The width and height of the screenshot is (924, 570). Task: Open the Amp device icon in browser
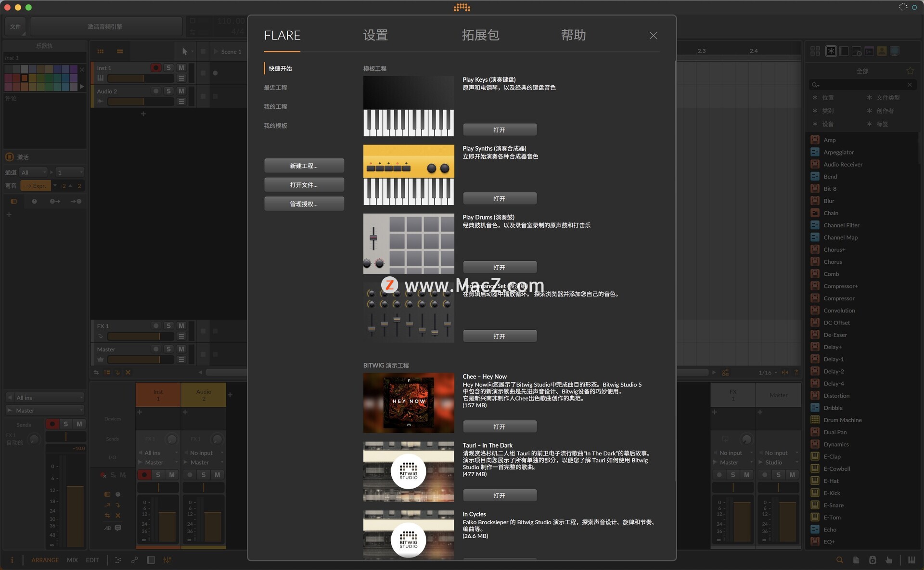815,140
